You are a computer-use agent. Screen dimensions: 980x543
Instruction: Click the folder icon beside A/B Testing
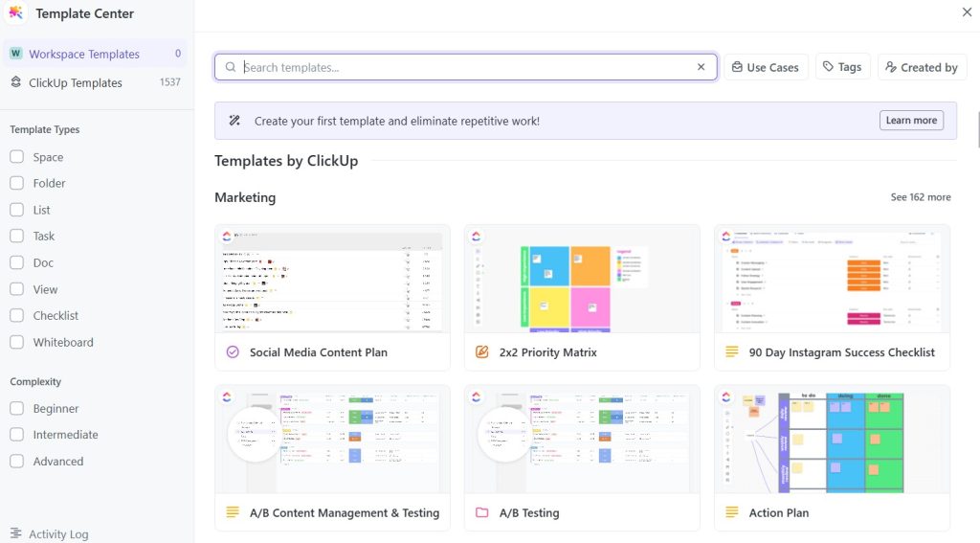(x=482, y=513)
